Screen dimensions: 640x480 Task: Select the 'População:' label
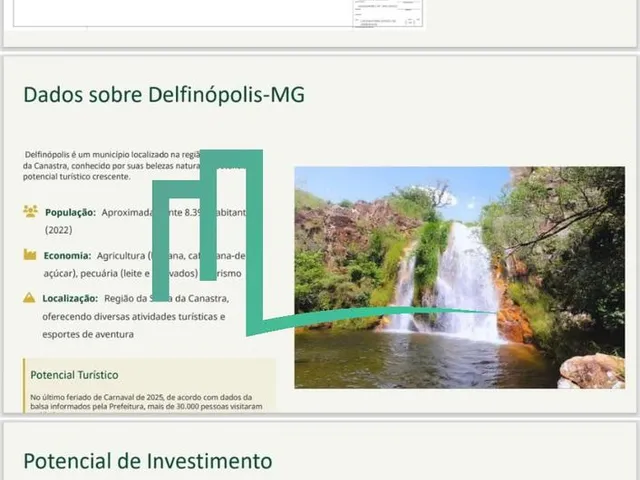point(70,213)
